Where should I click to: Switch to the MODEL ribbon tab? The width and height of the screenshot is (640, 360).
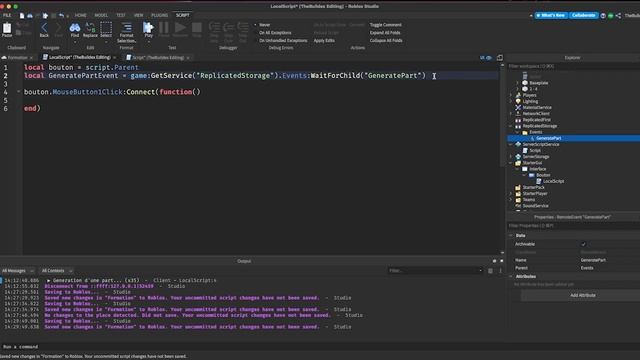tap(101, 16)
